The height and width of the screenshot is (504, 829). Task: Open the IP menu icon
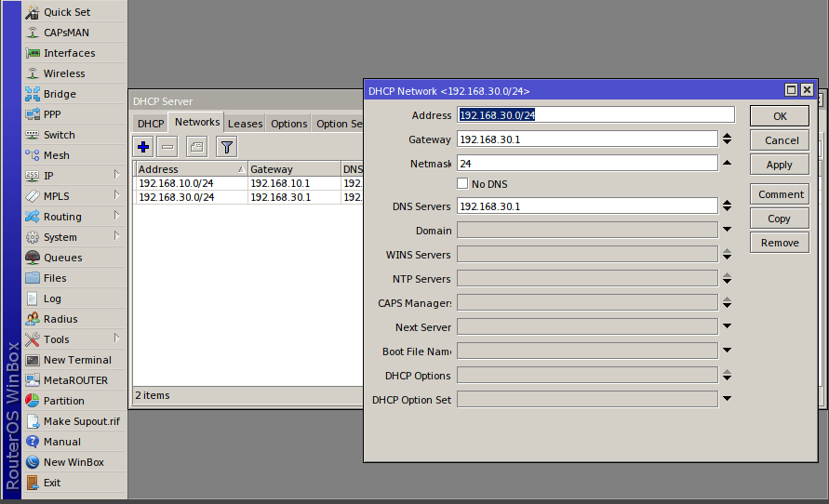tap(33, 176)
